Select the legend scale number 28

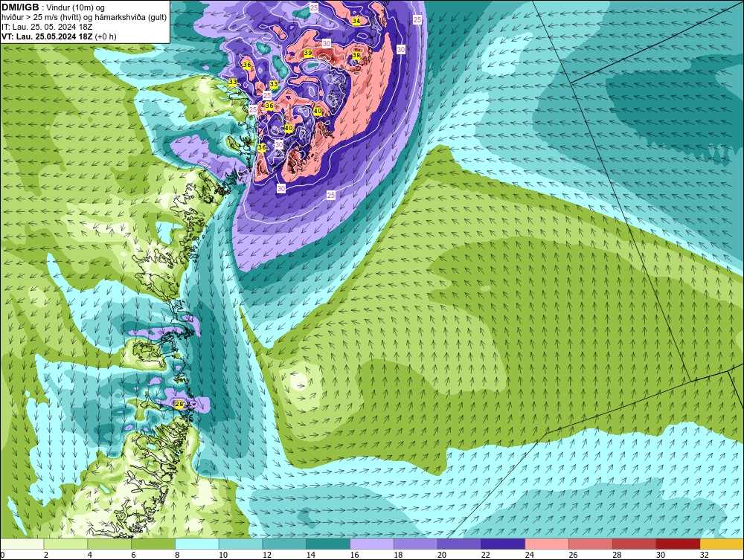point(618,555)
